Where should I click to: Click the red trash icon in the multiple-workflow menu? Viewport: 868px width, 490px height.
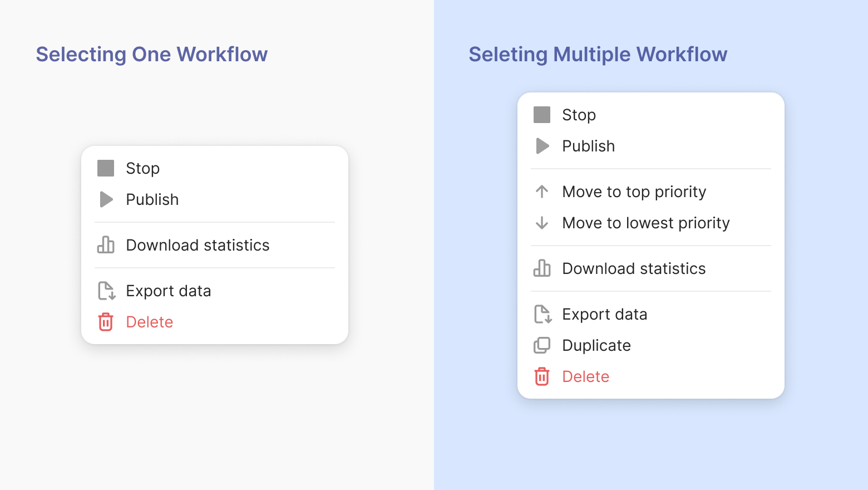coord(542,376)
